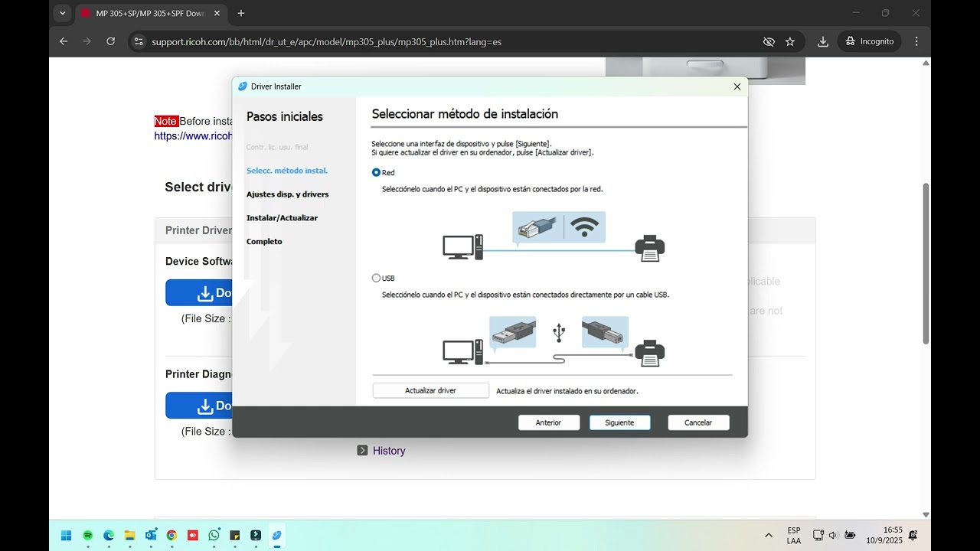Open the yellow sticky notes taskbar icon
Viewport: 980px width, 551px height.
pos(235,535)
